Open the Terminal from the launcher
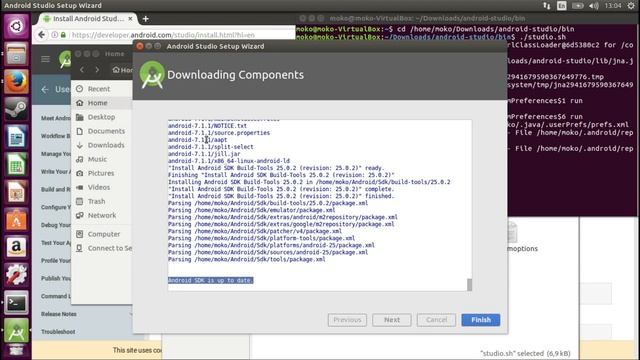Image resolution: width=640 pixels, height=360 pixels. (x=16, y=303)
